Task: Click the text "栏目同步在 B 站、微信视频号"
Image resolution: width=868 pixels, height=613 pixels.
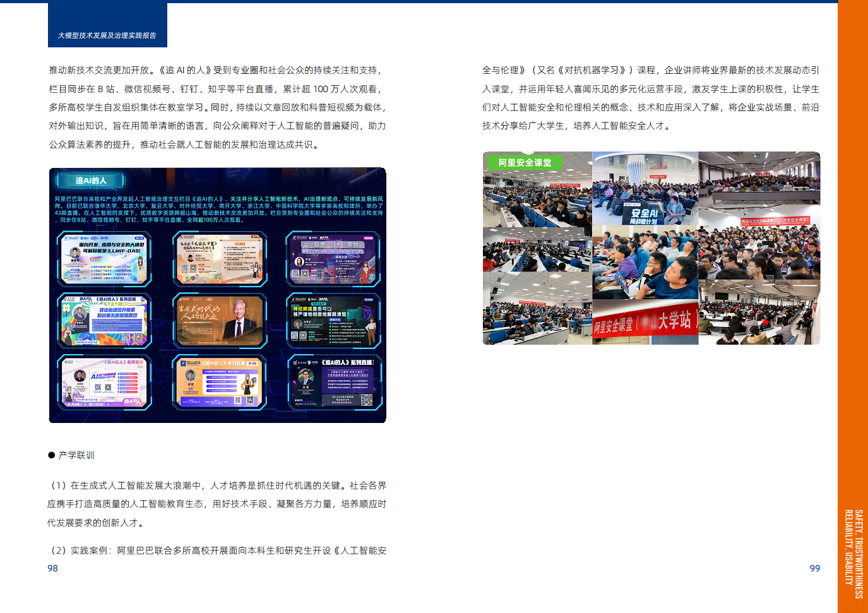Action: (110, 89)
